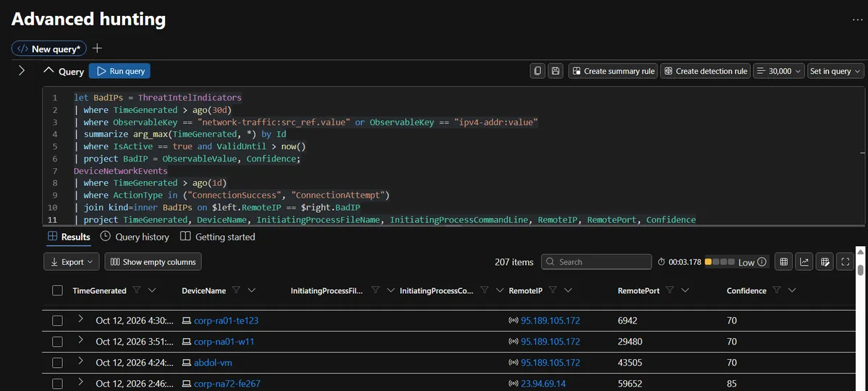Click Show empty columns
Viewport: 868px width, 391px height.
point(153,262)
